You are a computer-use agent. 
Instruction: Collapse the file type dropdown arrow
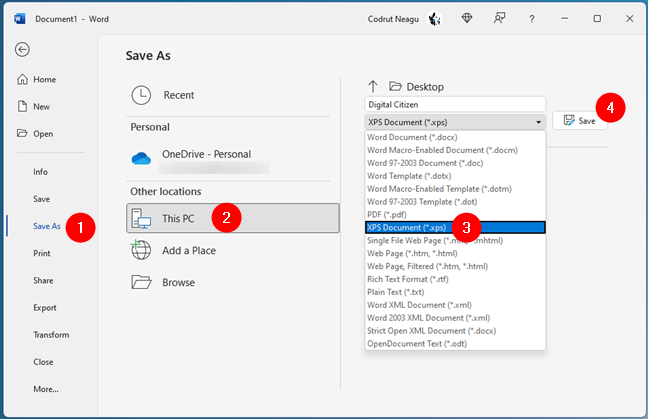(538, 122)
